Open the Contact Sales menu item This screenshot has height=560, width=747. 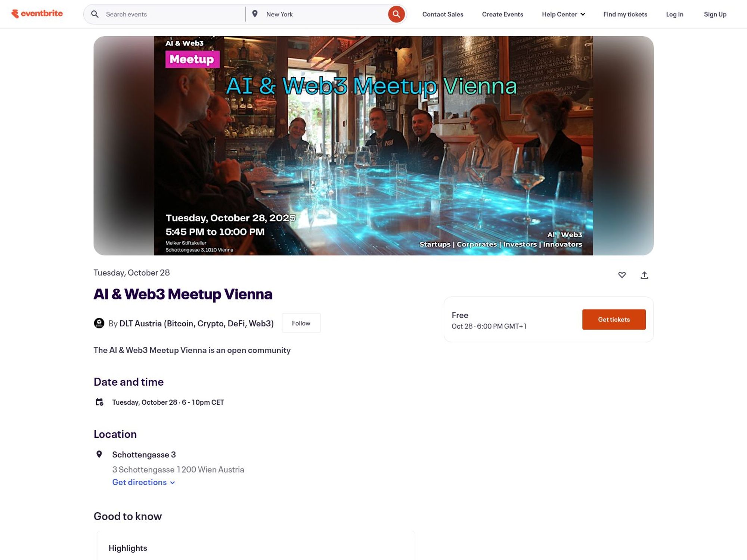coord(443,14)
